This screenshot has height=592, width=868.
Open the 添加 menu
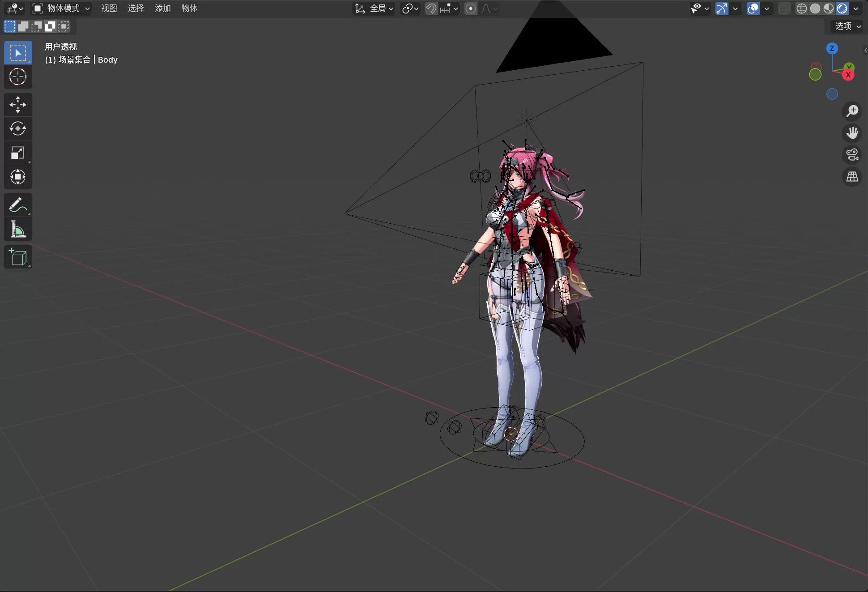click(x=162, y=8)
